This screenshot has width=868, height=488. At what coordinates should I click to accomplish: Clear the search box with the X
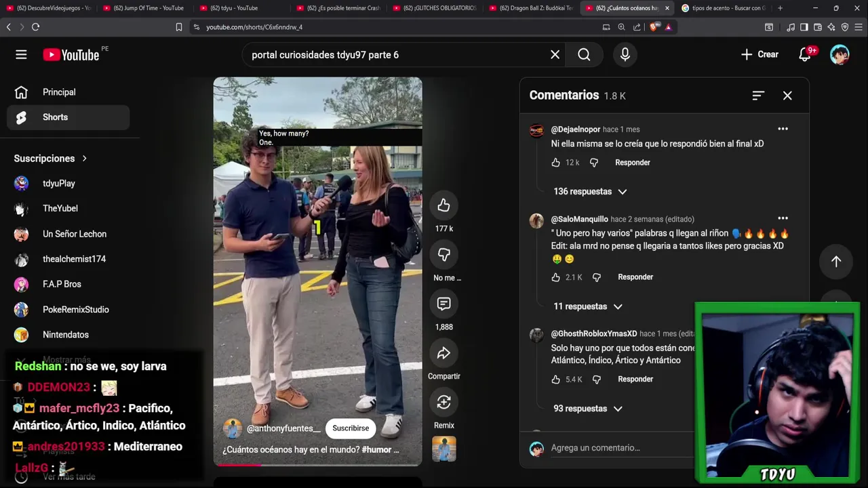tap(555, 55)
